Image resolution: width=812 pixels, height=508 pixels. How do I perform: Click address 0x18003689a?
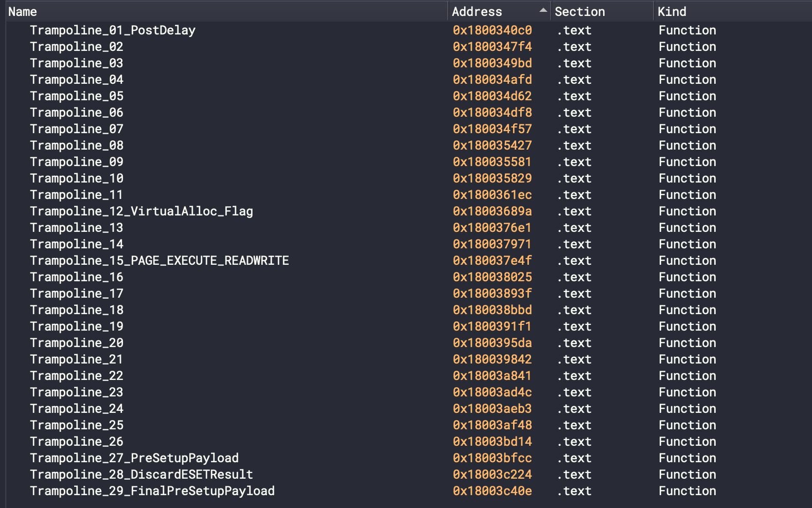[492, 211]
